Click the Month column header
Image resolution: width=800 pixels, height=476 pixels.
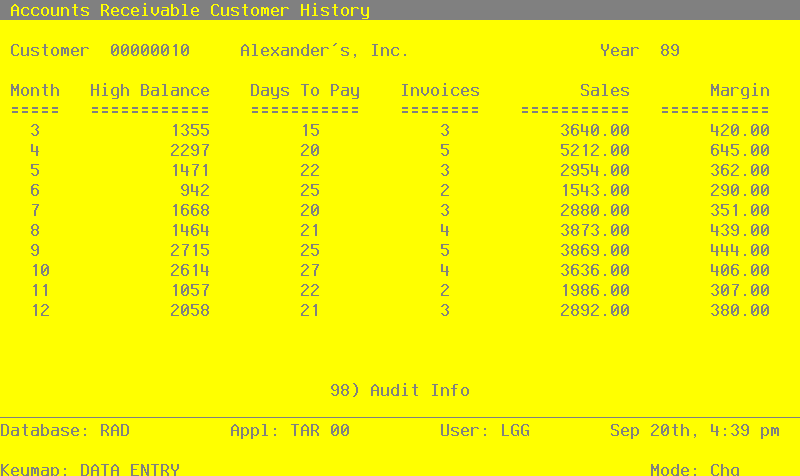click(x=35, y=90)
